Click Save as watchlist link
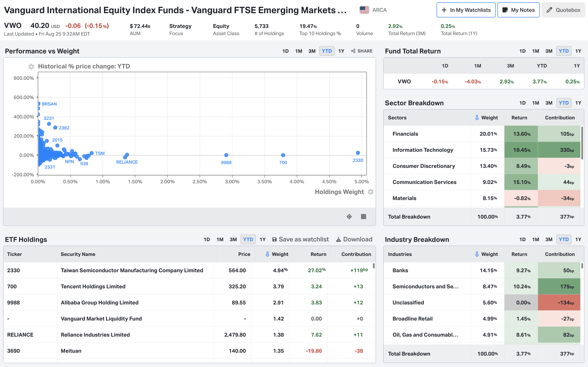This screenshot has width=588, height=367. pyautogui.click(x=300, y=240)
